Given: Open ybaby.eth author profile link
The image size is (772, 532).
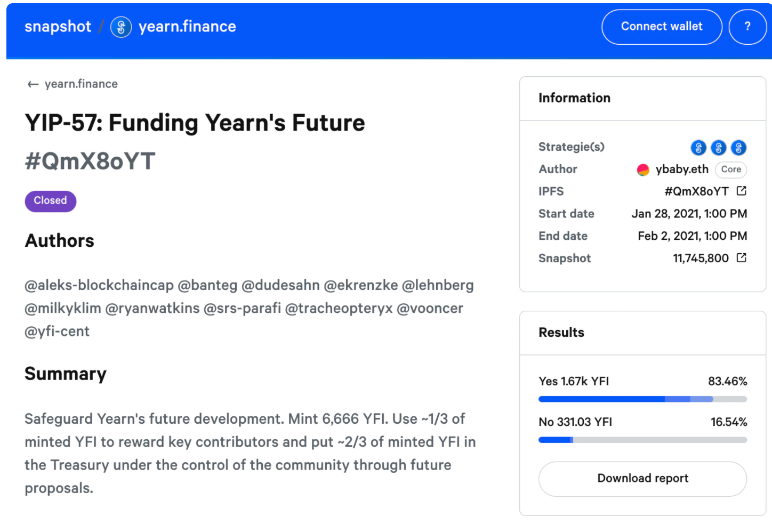Looking at the screenshot, I should [x=682, y=170].
